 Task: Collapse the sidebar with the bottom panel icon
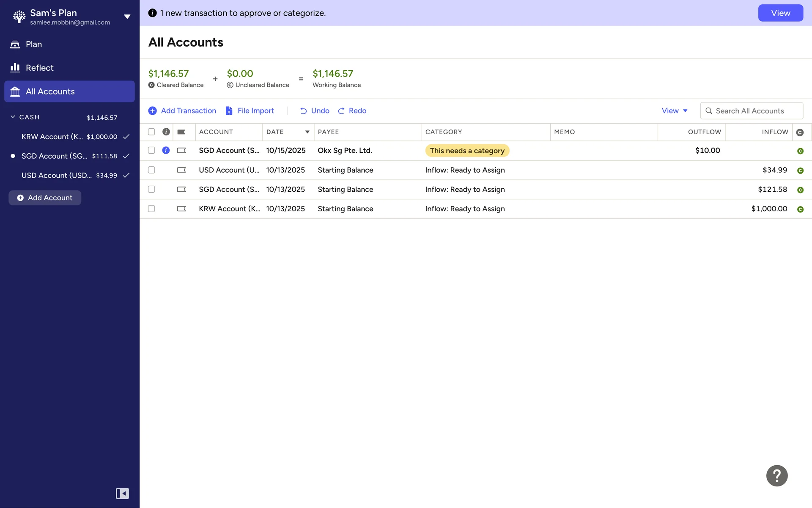[122, 493]
